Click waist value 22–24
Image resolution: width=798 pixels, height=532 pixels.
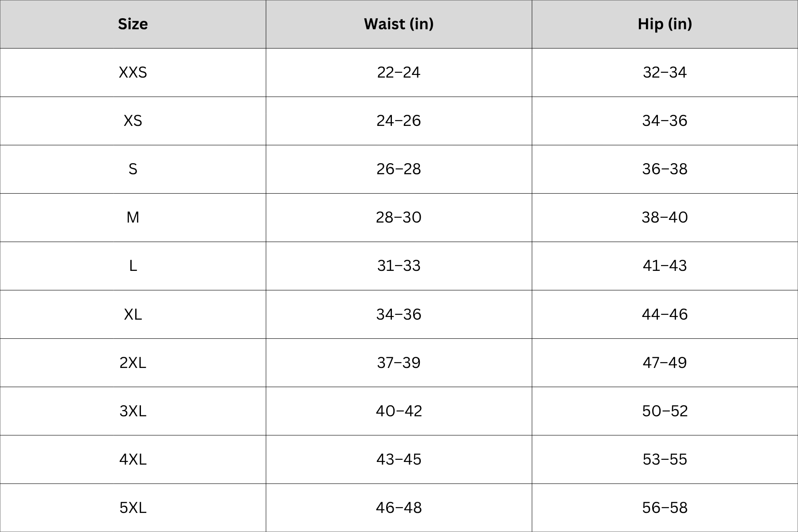399,72
